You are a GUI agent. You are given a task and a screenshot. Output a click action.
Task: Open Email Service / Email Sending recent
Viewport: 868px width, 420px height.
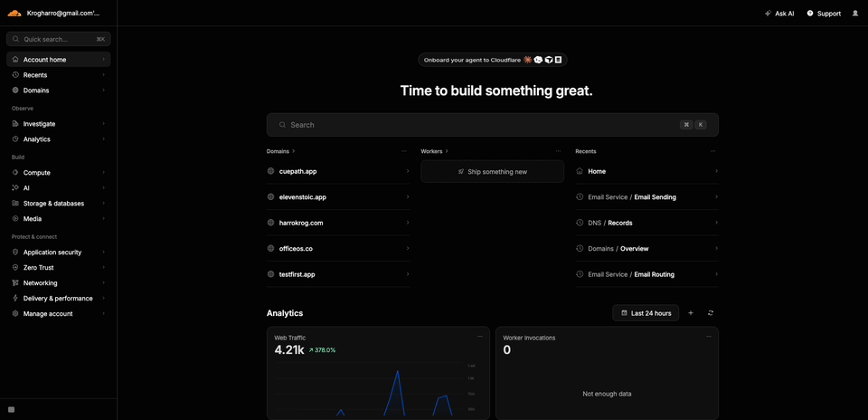point(647,196)
